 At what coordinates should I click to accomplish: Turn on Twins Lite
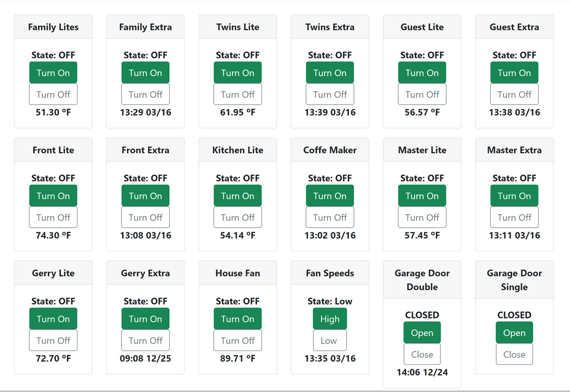(237, 73)
